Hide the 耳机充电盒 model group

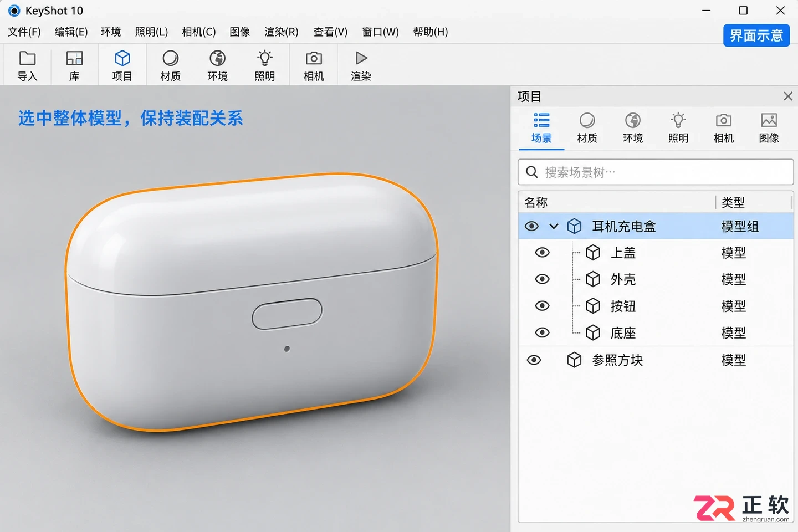point(531,226)
